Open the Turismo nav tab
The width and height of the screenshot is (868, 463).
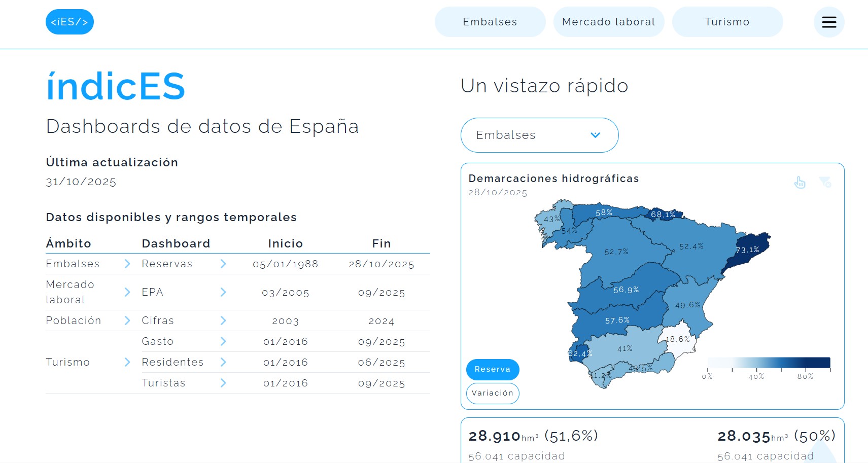click(x=727, y=22)
